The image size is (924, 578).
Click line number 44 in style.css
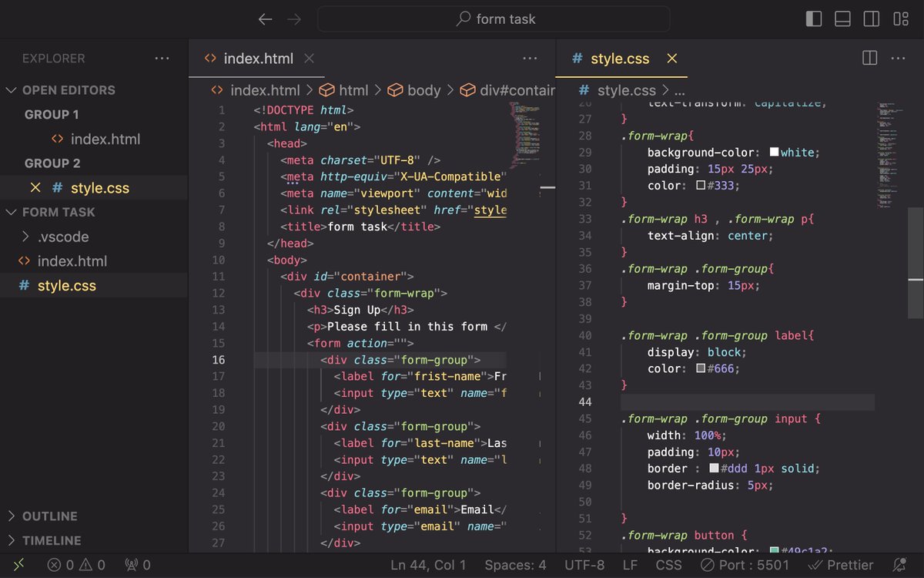tap(584, 402)
